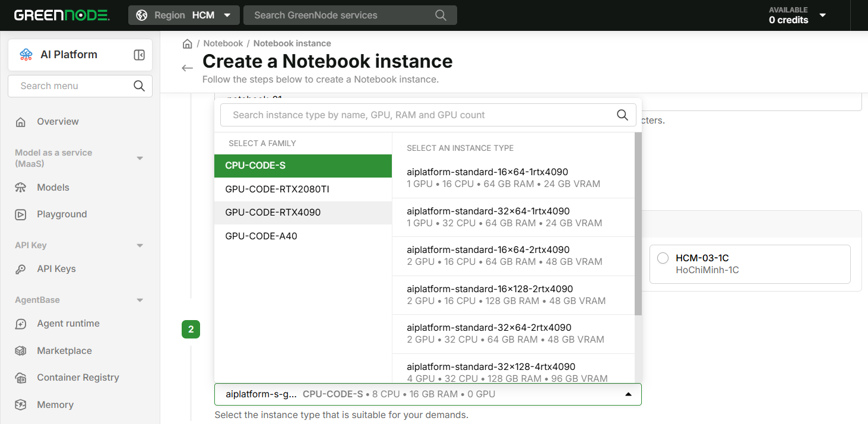Screen dimensions: 868x424
Task: Click the Agent runtime icon
Action: (x=21, y=324)
